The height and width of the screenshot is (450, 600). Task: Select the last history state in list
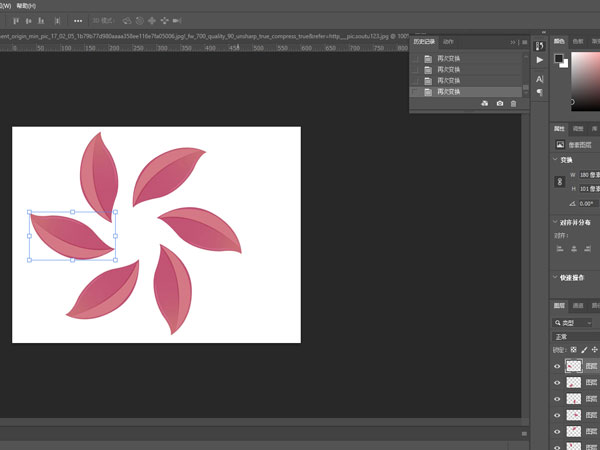448,91
